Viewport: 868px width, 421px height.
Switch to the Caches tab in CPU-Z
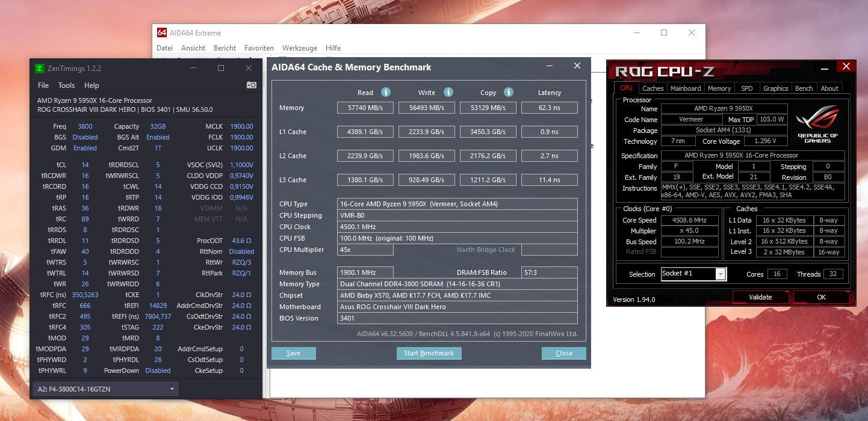(653, 88)
